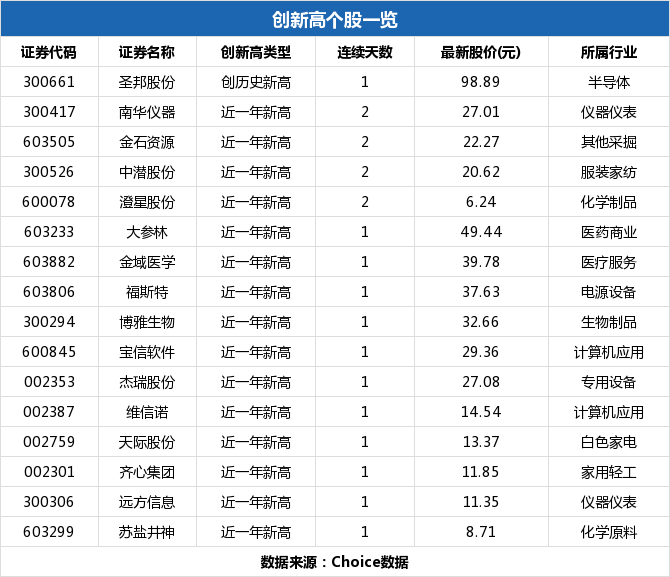Viewport: 670px width, 577px height.
Task: Click stock name 远方信息
Action: pos(147,502)
